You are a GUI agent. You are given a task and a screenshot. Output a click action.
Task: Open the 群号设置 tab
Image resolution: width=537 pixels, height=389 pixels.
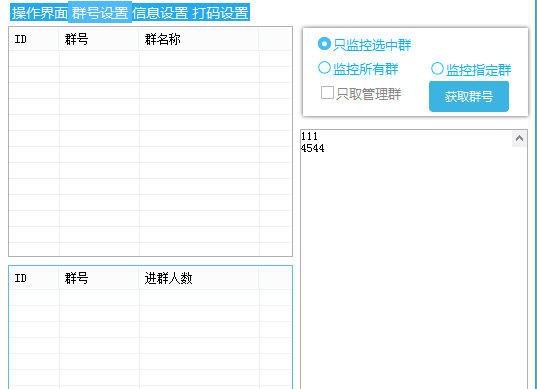point(100,13)
